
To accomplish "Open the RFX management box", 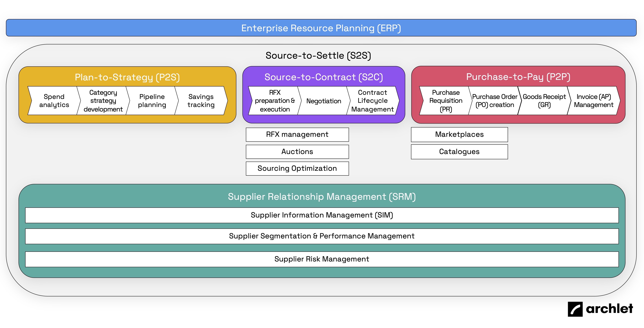I will 297,134.
